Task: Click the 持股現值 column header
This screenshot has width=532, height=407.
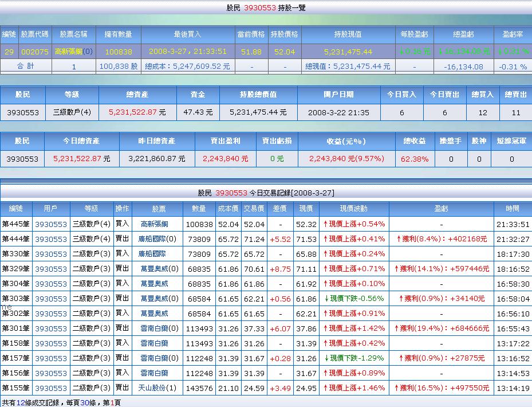Action: [348, 34]
